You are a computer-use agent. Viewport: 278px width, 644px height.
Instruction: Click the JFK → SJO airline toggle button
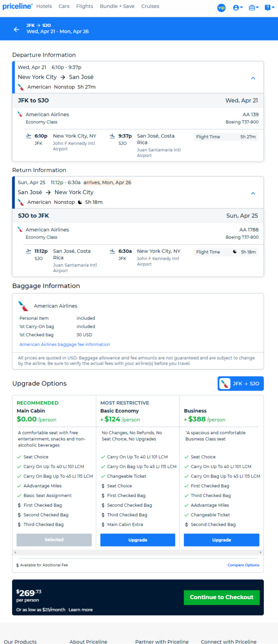tap(241, 383)
